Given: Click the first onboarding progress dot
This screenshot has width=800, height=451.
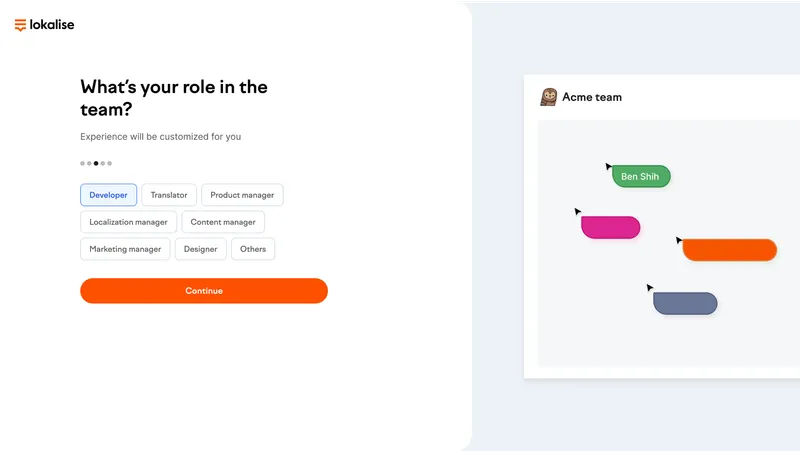Looking at the screenshot, I should (83, 163).
